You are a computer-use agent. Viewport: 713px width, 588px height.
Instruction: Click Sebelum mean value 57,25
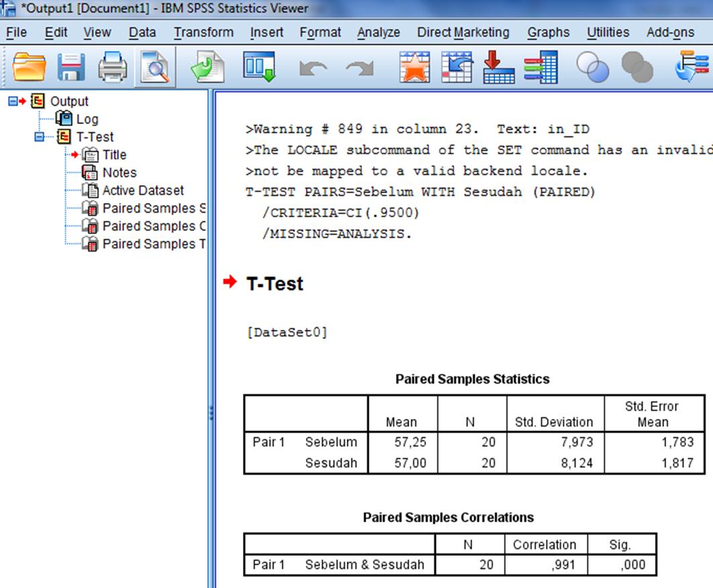coord(410,442)
